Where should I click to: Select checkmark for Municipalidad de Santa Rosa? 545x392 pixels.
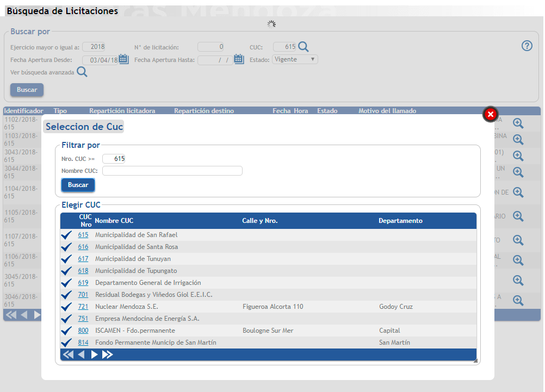66,247
